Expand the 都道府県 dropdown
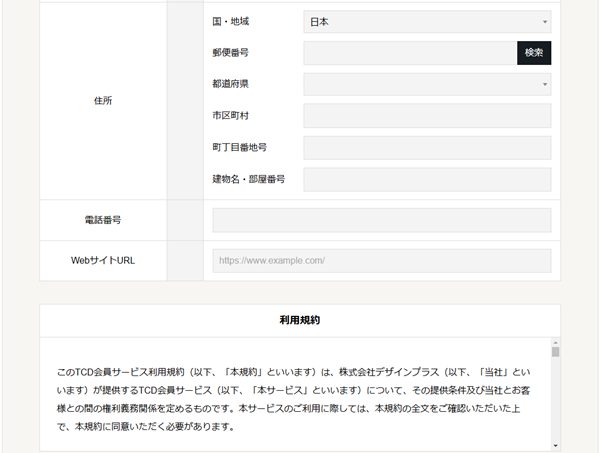The width and height of the screenshot is (600, 453). coord(427,85)
